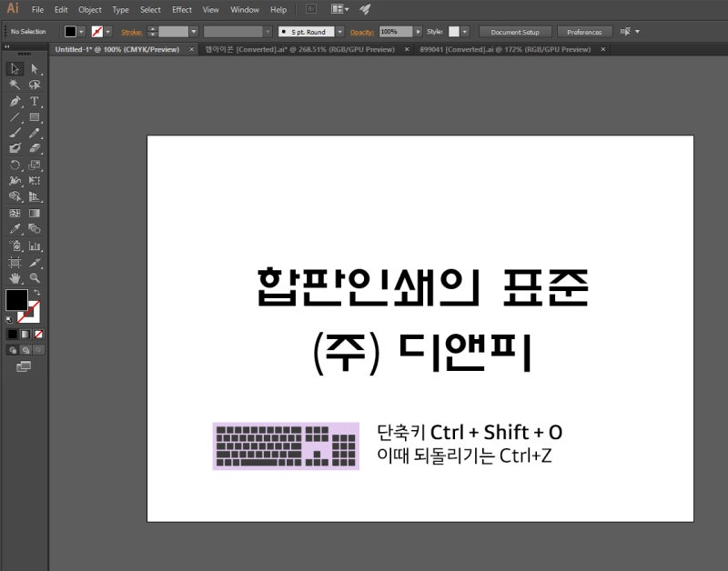This screenshot has width=728, height=571.
Task: Select the Symbol Sprayer tool
Action: click(x=15, y=245)
